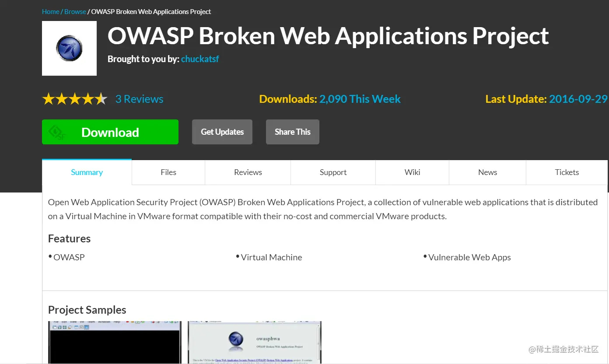609x364 pixels.
Task: Open the Browse breadcrumb link
Action: [x=75, y=12]
